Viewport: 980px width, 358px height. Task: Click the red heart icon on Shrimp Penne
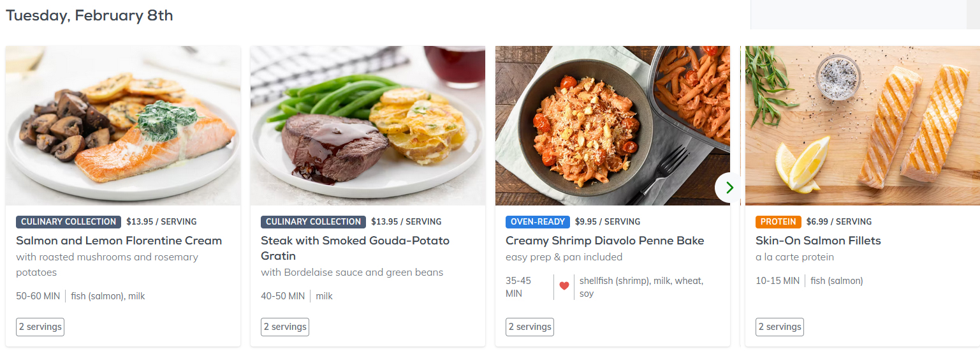564,286
